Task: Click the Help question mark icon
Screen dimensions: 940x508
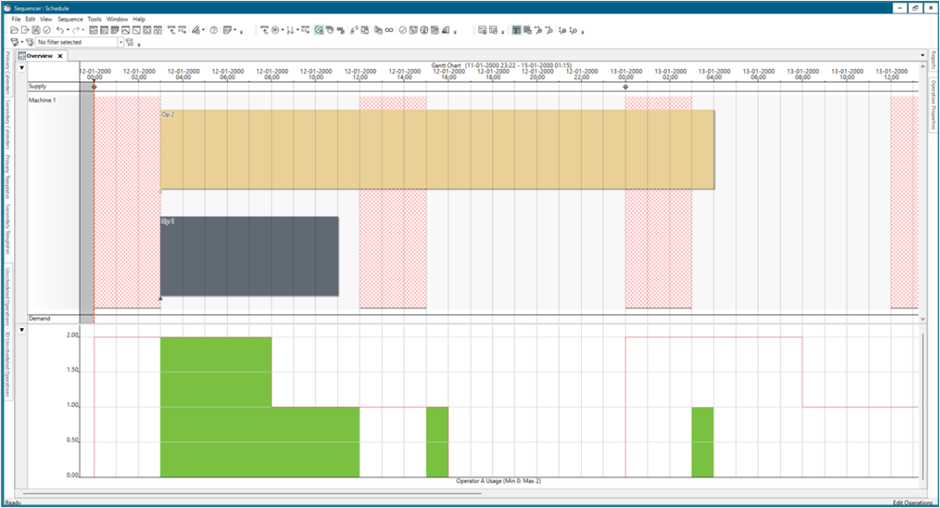Action: click(213, 31)
